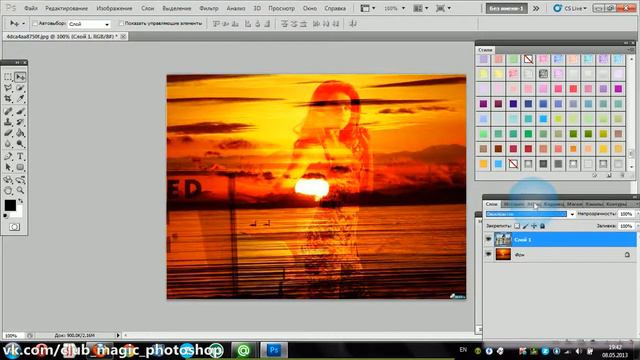Select the Move tool in toolbox

click(x=20, y=77)
